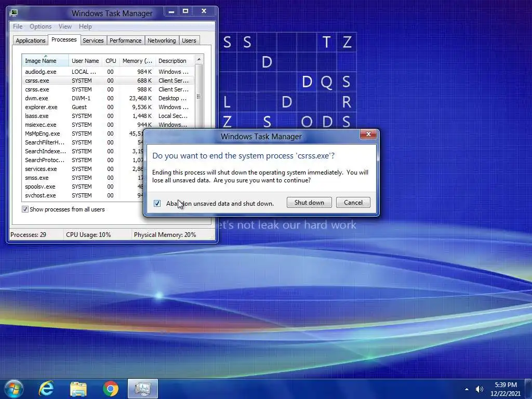Switch to the Applications tab
The width and height of the screenshot is (532, 399).
[31, 41]
